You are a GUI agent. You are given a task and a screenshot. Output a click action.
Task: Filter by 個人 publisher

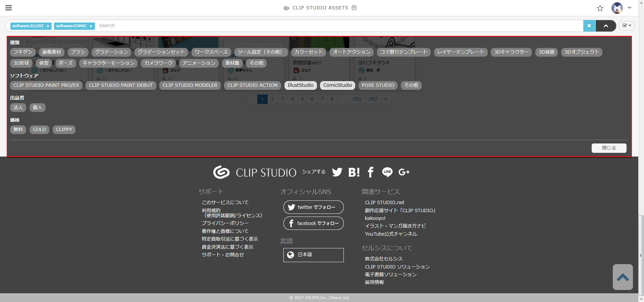click(x=38, y=107)
